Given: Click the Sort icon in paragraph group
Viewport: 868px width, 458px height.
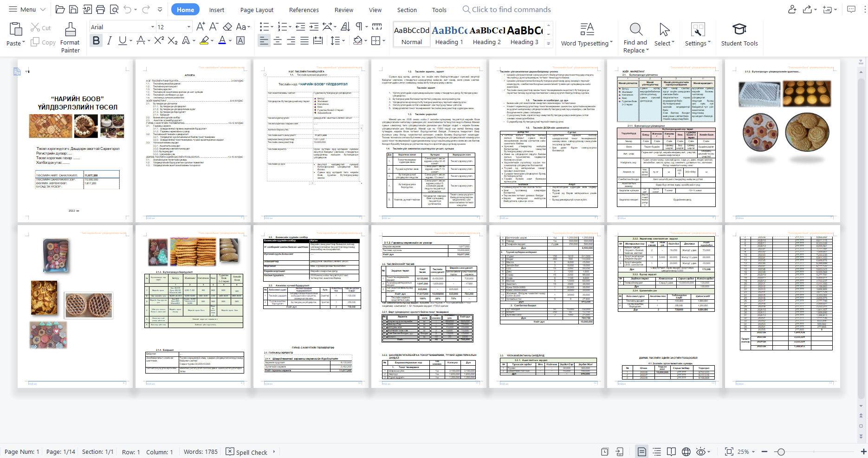Looking at the screenshot, I should tap(345, 26).
